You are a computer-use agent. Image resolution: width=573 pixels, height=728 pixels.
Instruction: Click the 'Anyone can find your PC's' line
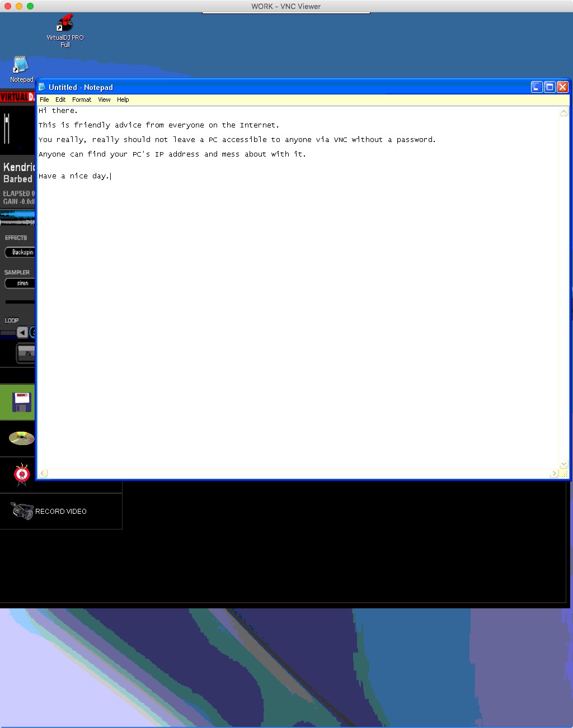click(172, 154)
